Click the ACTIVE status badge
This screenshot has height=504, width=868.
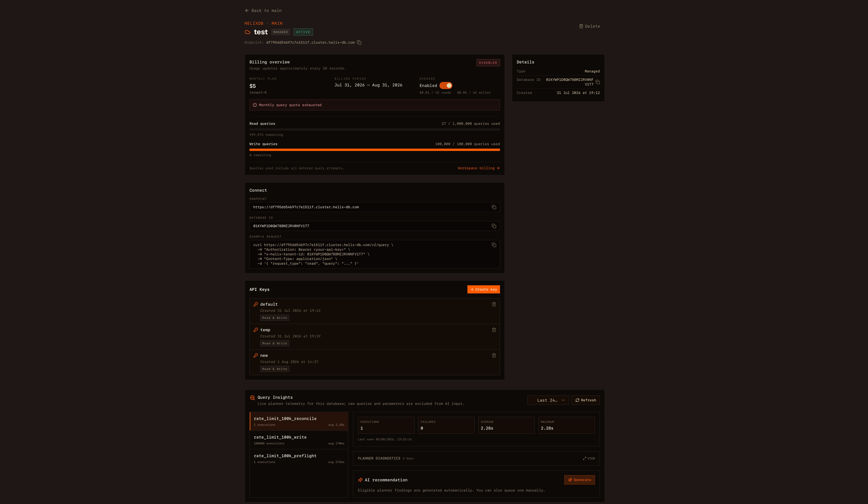coord(303,32)
